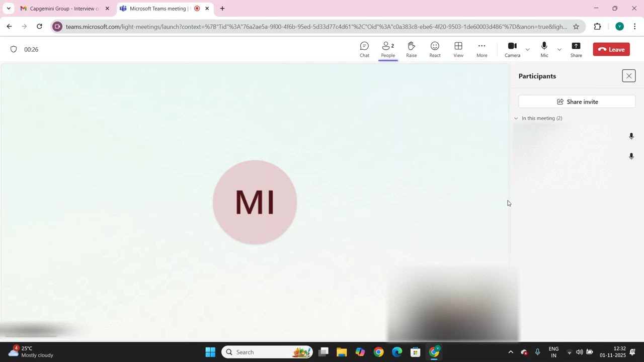The width and height of the screenshot is (644, 362).
Task: Close the Microsoft Teams meeting tab
Action: 207,9
